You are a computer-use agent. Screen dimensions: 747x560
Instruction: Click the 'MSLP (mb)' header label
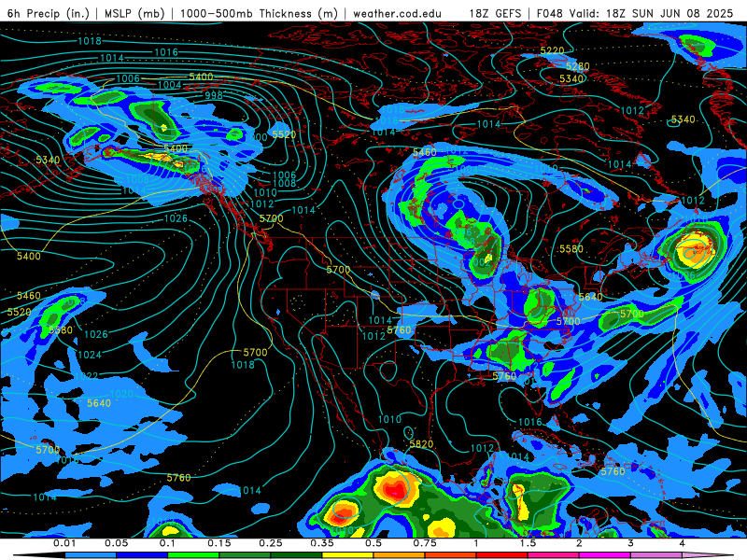point(134,13)
